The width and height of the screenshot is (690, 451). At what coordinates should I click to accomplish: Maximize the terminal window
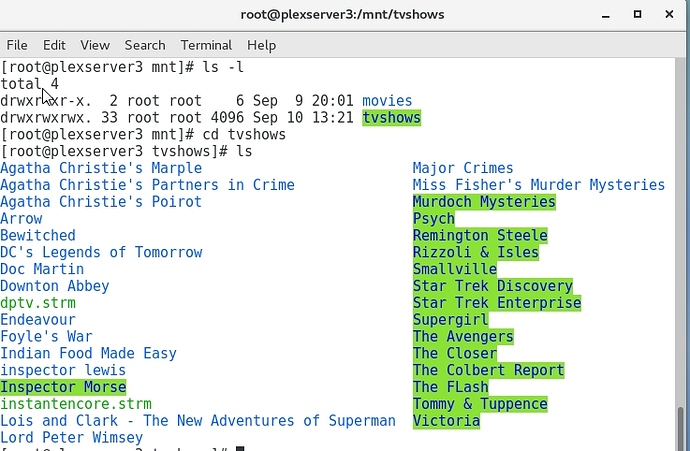click(x=637, y=15)
